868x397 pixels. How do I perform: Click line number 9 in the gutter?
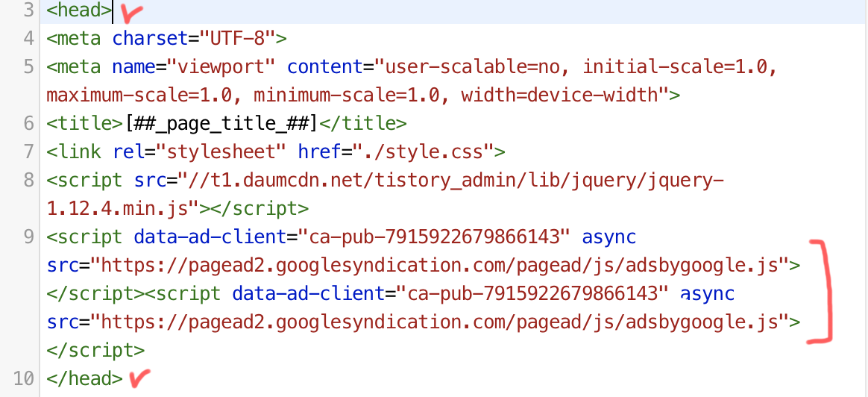pos(29,237)
